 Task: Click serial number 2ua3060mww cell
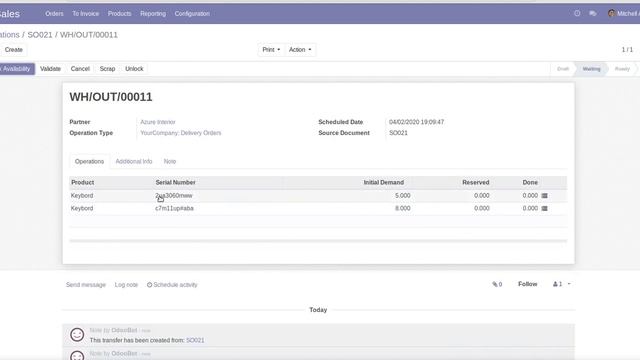click(x=174, y=196)
